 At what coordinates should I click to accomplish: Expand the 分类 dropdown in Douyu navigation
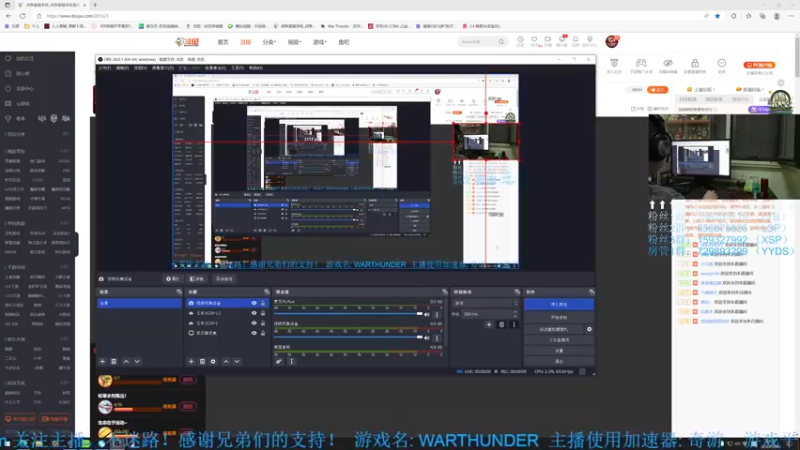click(x=269, y=42)
